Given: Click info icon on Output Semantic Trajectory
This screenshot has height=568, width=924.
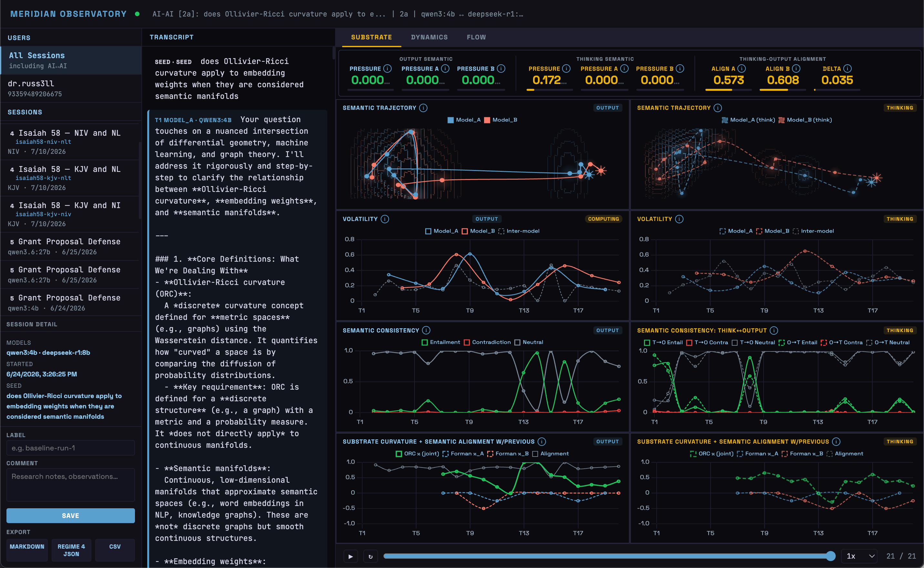Looking at the screenshot, I should [423, 108].
